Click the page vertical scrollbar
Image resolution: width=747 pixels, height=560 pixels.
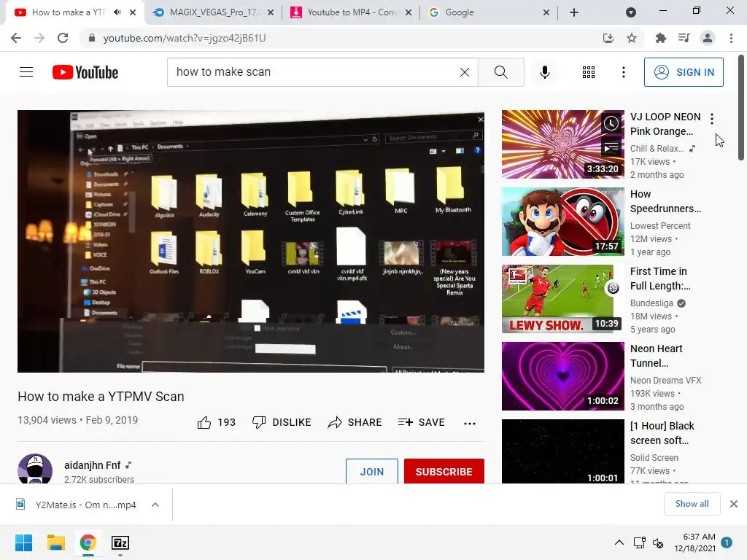pyautogui.click(x=741, y=108)
